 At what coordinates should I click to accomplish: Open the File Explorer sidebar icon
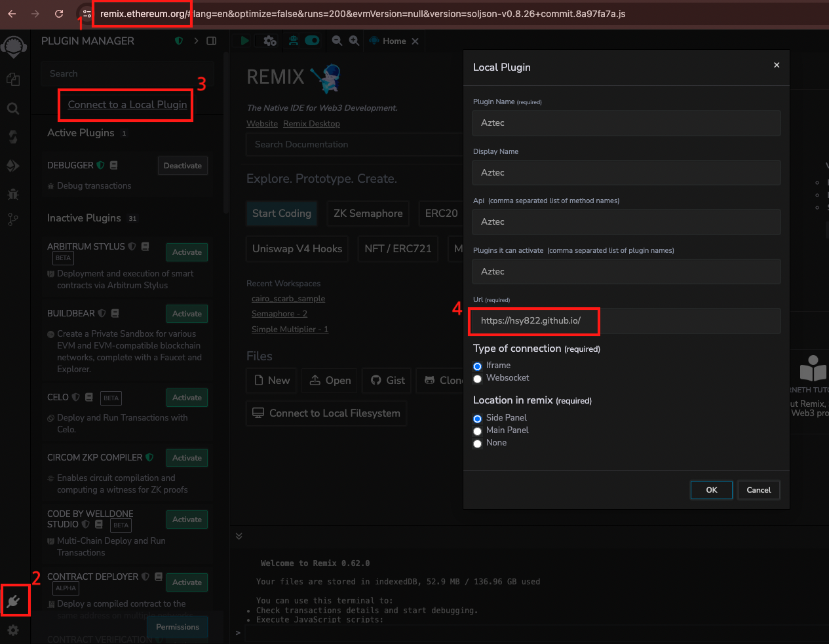coord(13,79)
